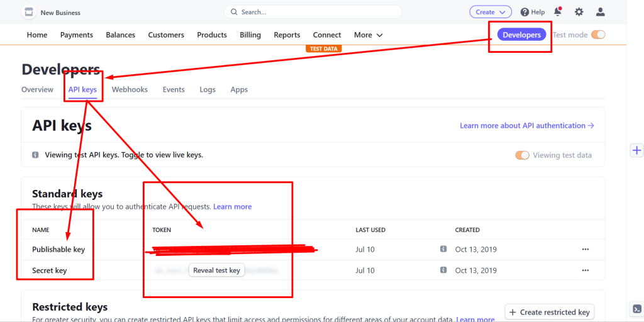Click the Secret key name

coord(49,270)
